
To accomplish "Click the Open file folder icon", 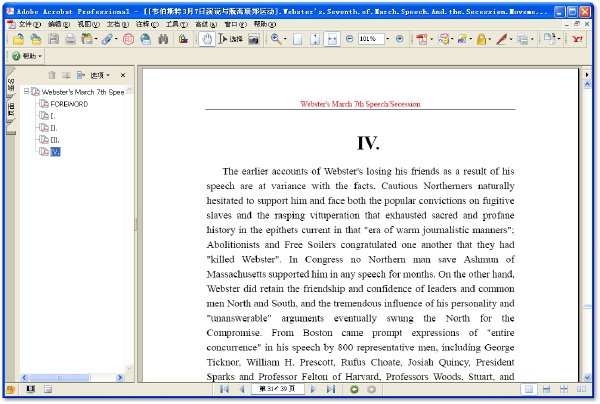I will [18, 39].
